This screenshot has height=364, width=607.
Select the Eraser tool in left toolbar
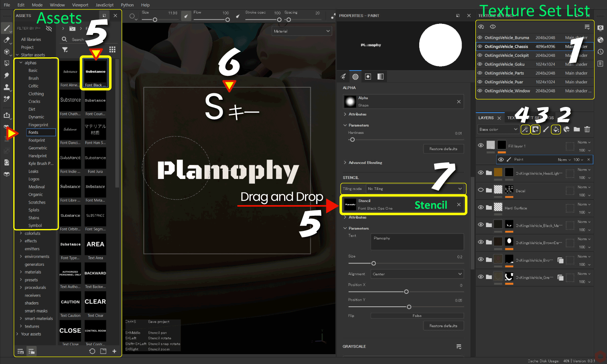pyautogui.click(x=7, y=40)
